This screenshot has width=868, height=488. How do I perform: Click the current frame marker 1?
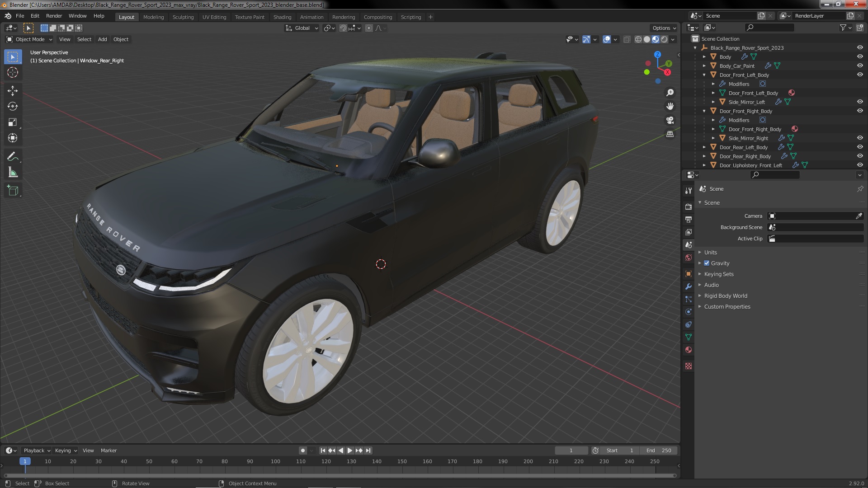click(x=25, y=461)
